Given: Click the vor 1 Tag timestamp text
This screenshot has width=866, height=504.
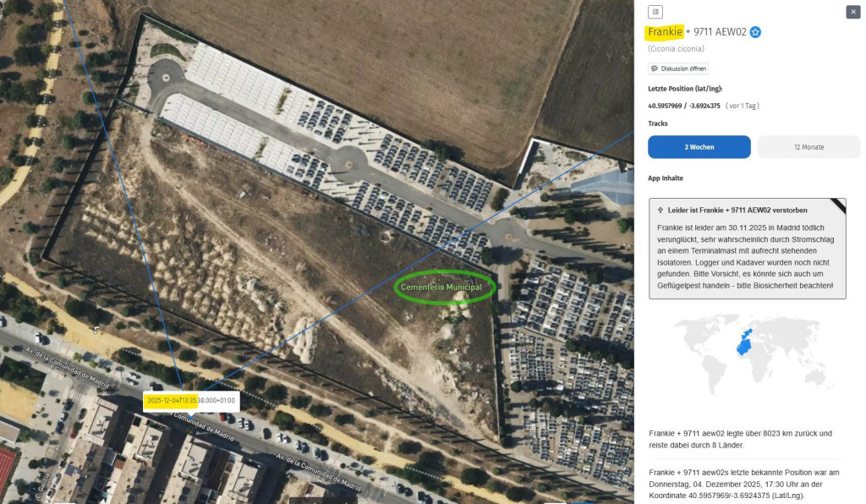Looking at the screenshot, I should point(743,106).
